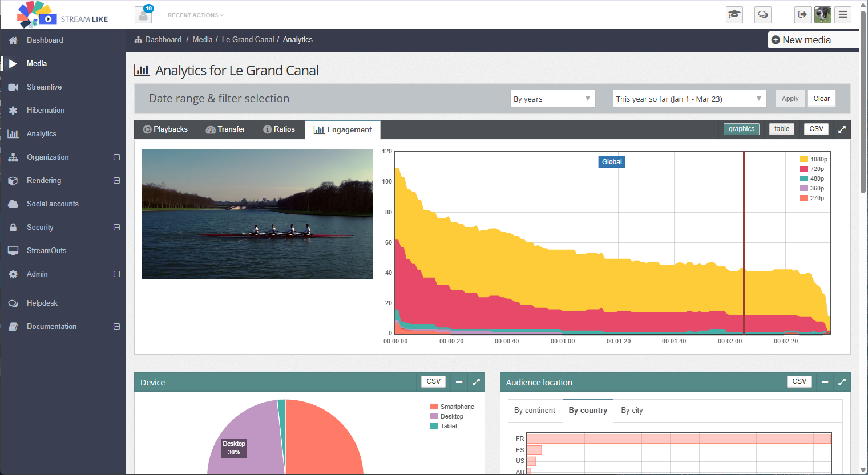Click the 720p red legend swatch
This screenshot has width=868, height=475.
pos(804,169)
